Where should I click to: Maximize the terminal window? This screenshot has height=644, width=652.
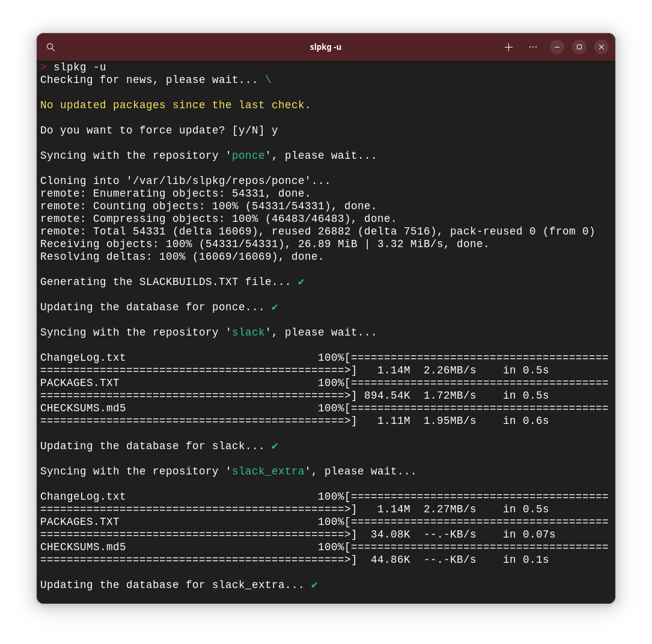(579, 47)
